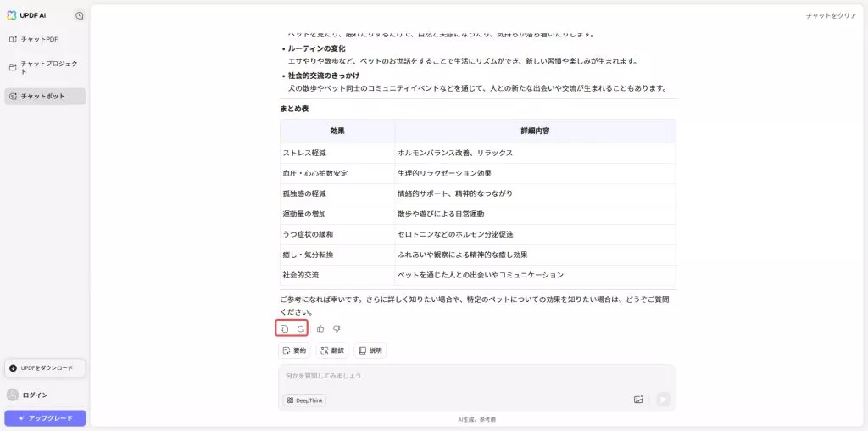The image size is (868, 431).
Task: Select cell ペットを通じた人との出会いやコミュニケーション
Action: coord(535,275)
